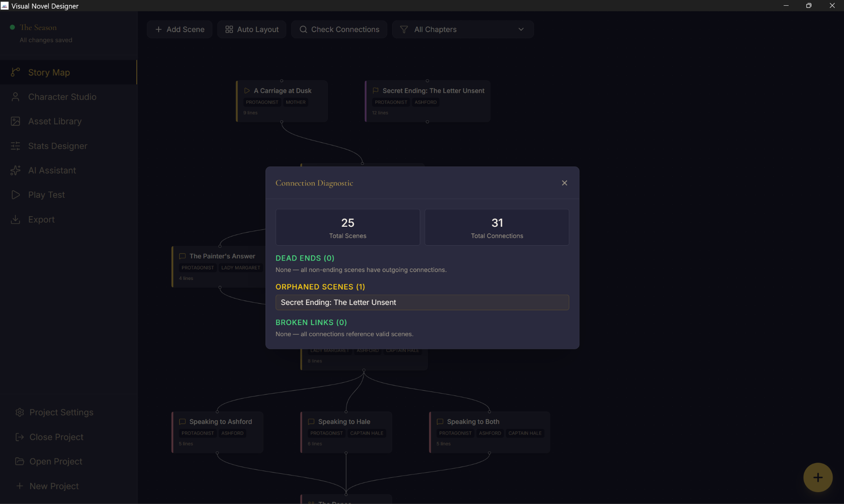Viewport: 844px width, 504px height.
Task: Click the Export download icon
Action: tap(16, 219)
